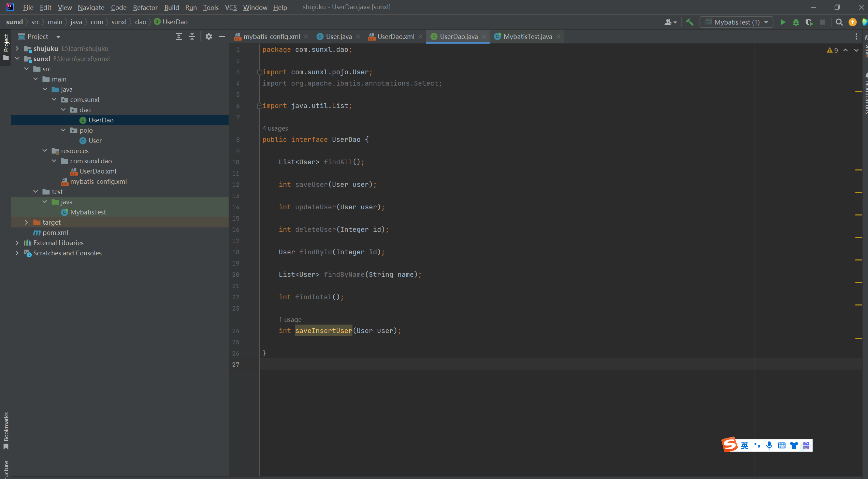Hide the Project tool window

pyautogui.click(x=222, y=36)
